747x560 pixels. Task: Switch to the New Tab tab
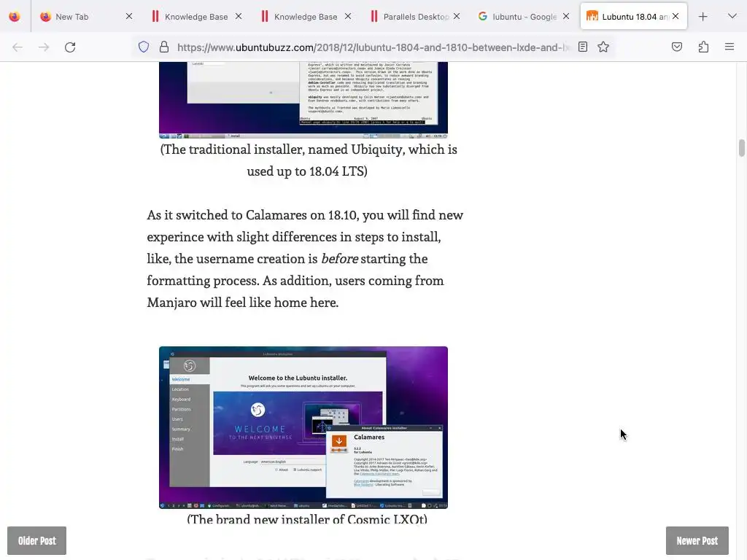[85, 17]
